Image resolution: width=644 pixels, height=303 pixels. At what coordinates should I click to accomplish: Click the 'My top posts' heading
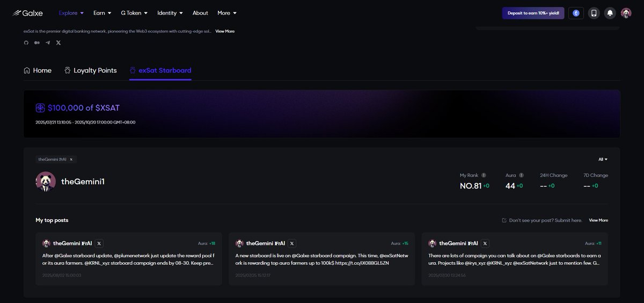coord(52,220)
